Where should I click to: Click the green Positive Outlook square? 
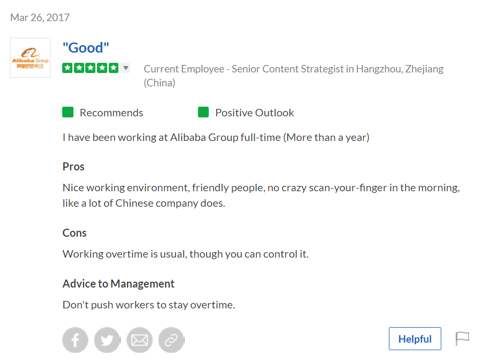click(203, 112)
